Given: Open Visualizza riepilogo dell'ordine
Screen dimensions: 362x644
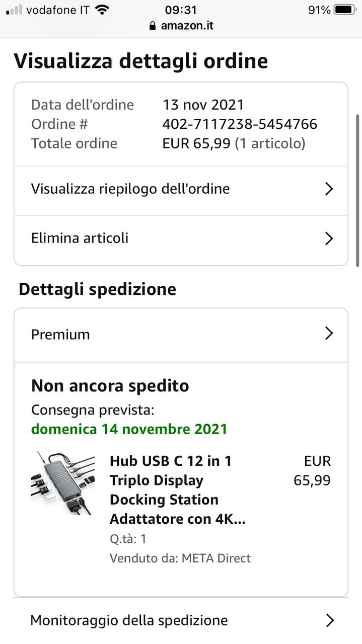Looking at the screenshot, I should click(x=130, y=189).
